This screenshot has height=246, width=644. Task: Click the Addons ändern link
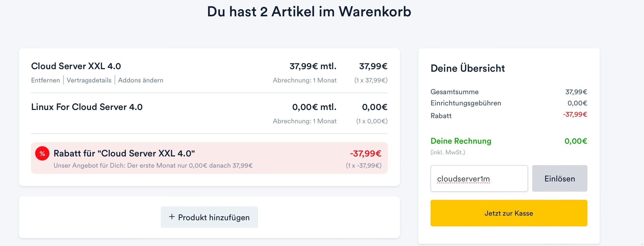pos(141,80)
